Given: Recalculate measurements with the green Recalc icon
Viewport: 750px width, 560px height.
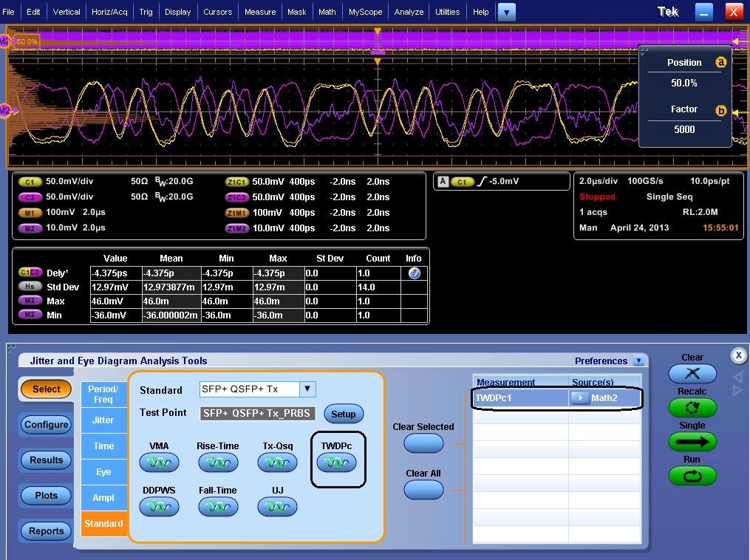Looking at the screenshot, I should 692,408.
